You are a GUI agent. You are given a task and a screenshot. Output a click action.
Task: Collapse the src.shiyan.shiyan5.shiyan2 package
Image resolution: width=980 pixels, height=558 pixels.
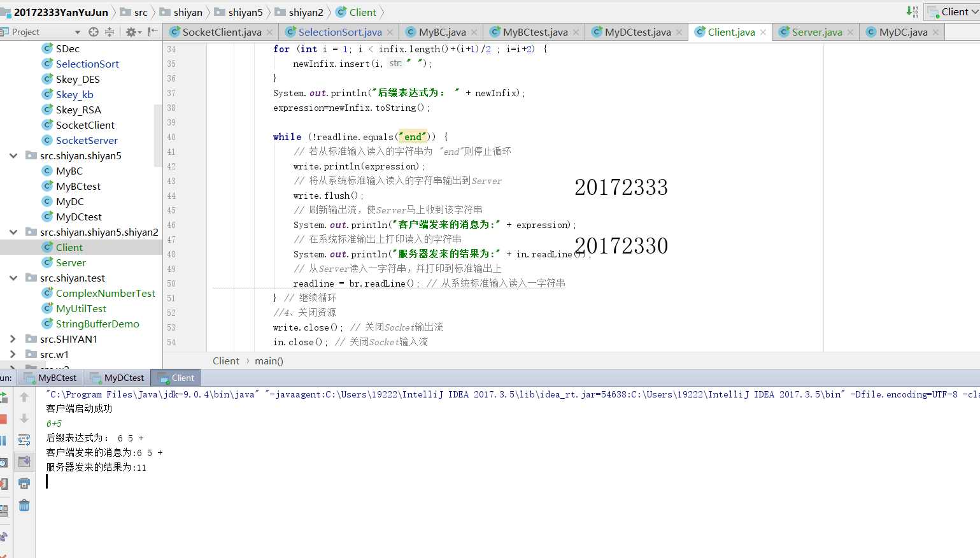coord(13,232)
